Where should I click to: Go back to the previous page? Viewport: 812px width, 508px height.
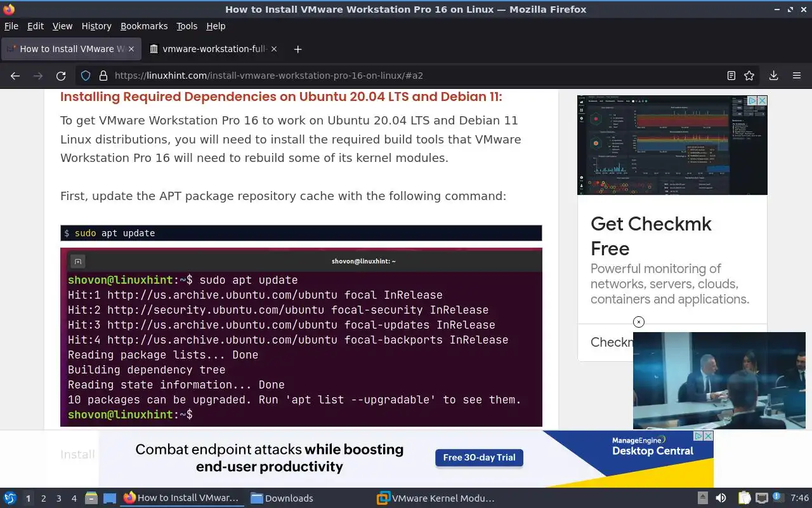point(15,76)
